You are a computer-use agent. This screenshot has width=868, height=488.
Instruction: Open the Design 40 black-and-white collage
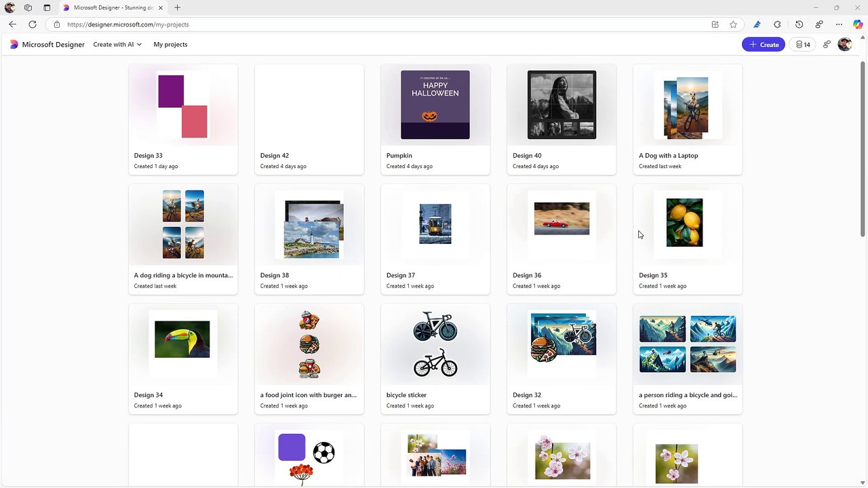[x=561, y=105]
